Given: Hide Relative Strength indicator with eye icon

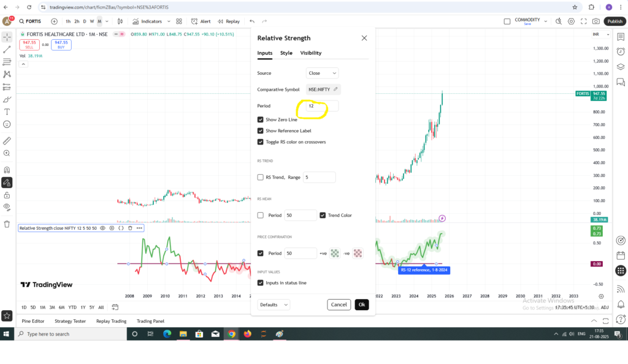Looking at the screenshot, I should (x=102, y=228).
